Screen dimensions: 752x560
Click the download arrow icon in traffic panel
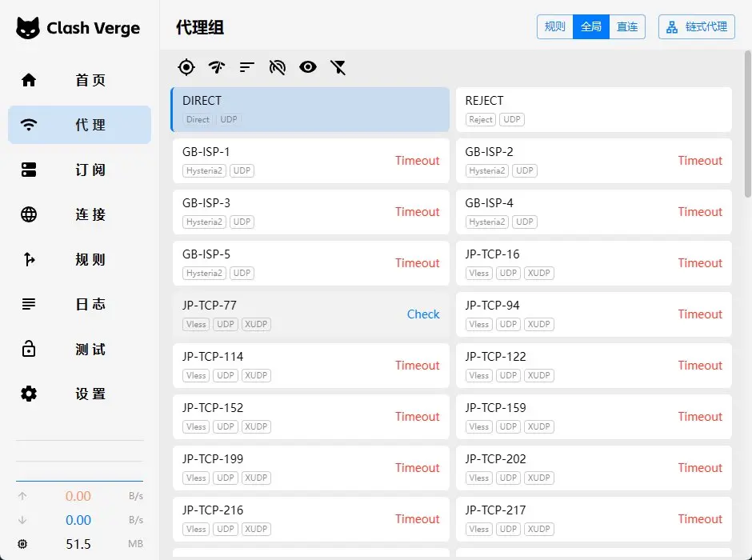click(x=22, y=520)
